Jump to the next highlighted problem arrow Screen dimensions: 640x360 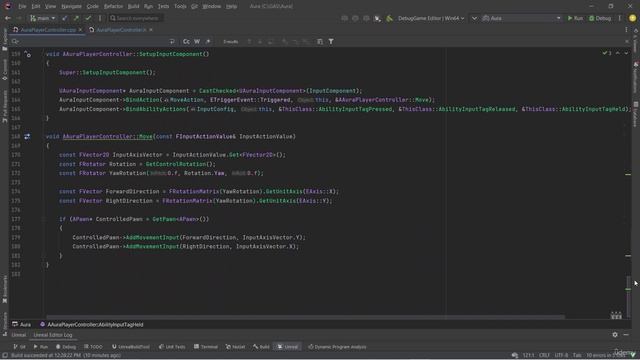click(x=626, y=53)
